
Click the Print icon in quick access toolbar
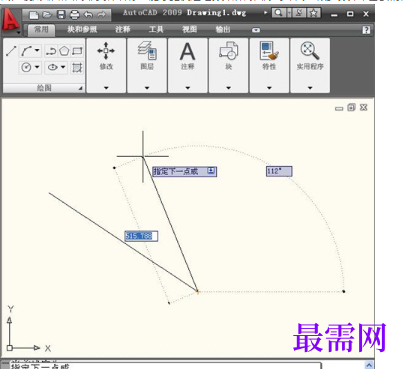pyautogui.click(x=75, y=15)
